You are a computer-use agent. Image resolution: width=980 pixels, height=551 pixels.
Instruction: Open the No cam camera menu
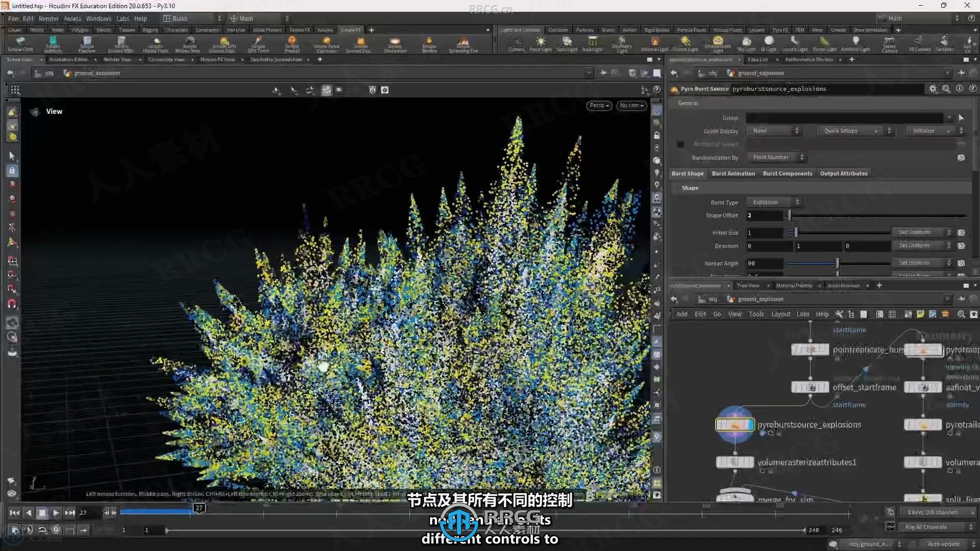point(632,106)
